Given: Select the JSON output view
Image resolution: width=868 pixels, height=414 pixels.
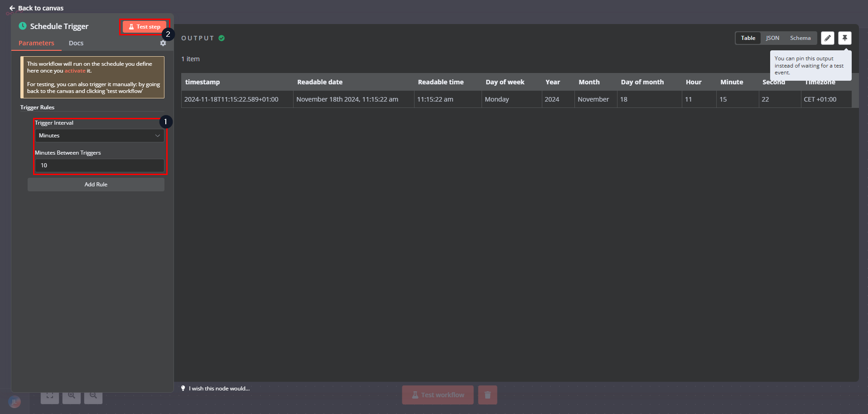Looking at the screenshot, I should click(772, 38).
